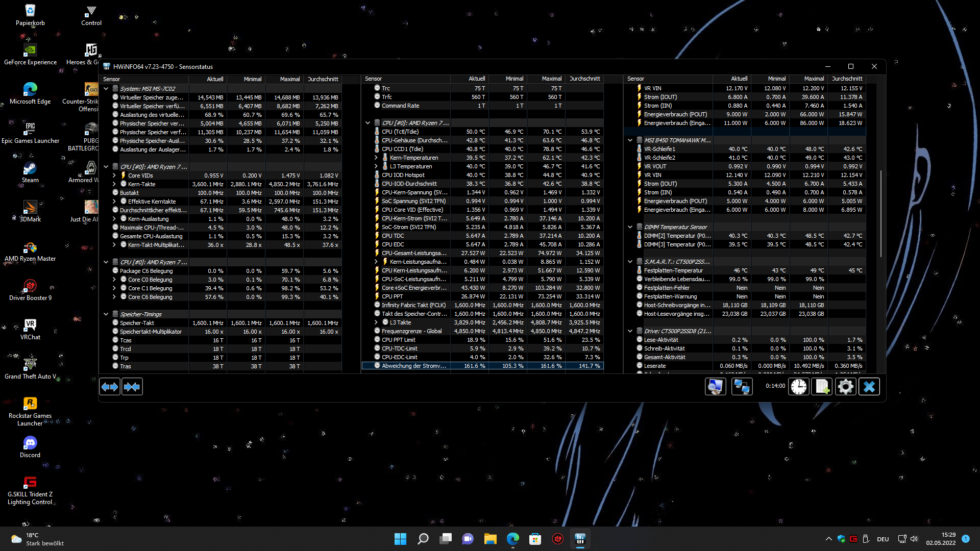Close sensors with the blue X icon
980x551 pixels.
tap(869, 387)
